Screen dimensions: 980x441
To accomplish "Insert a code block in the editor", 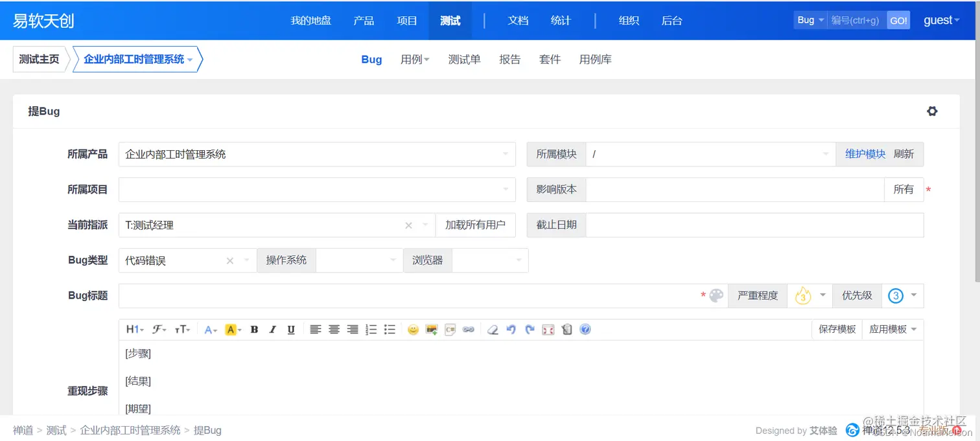I will coord(450,330).
